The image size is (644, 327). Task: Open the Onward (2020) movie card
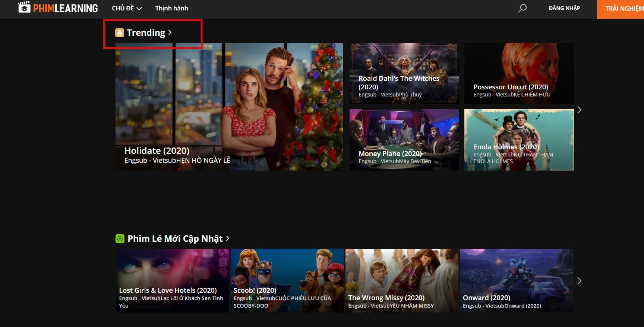[x=517, y=280]
